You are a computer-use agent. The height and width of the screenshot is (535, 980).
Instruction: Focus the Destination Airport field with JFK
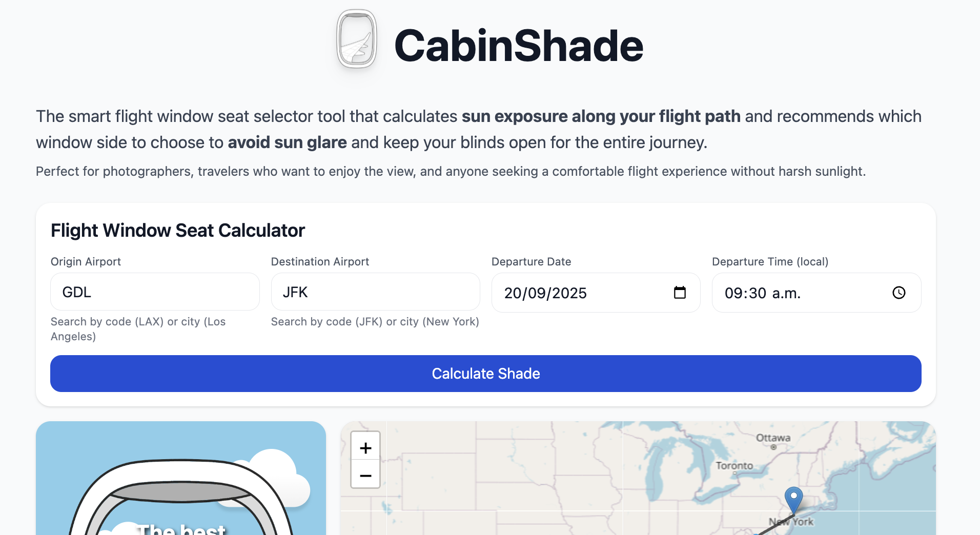[375, 292]
